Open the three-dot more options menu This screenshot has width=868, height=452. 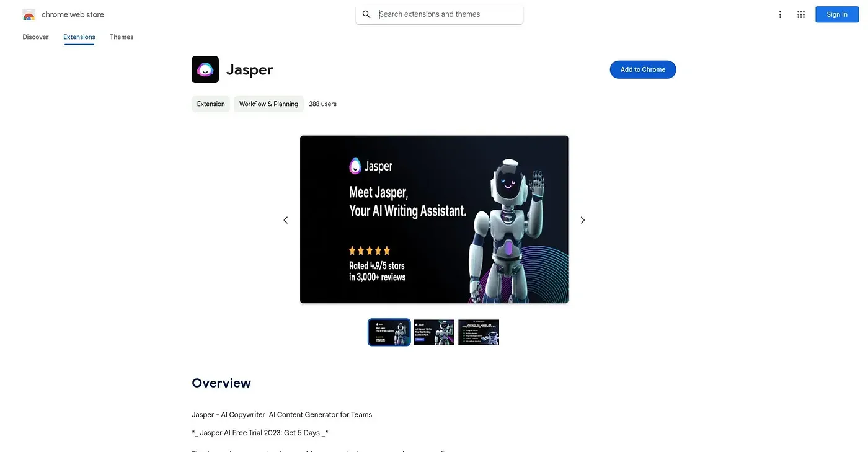pos(780,14)
